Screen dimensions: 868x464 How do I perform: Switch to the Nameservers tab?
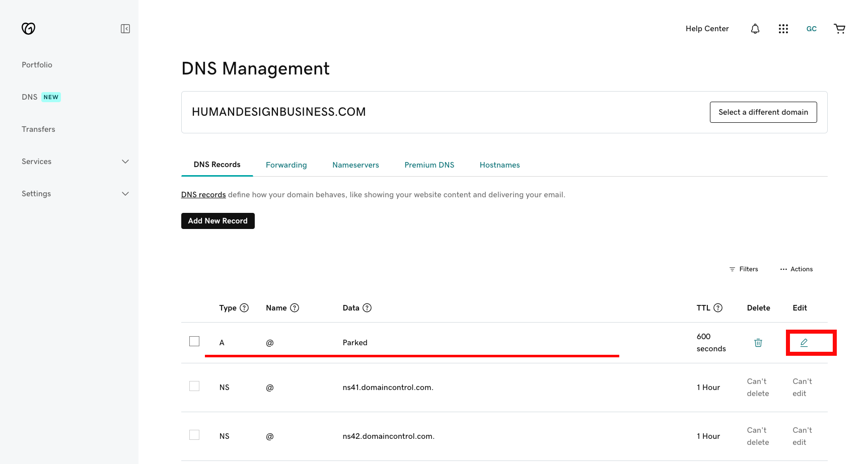point(355,165)
